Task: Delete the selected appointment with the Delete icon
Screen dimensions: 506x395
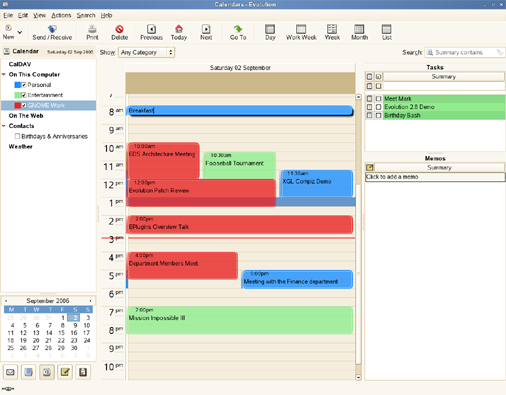Action: (x=119, y=29)
